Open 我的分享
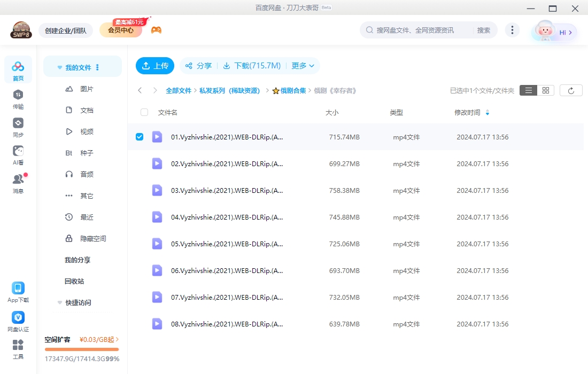588x374 pixels. click(78, 260)
